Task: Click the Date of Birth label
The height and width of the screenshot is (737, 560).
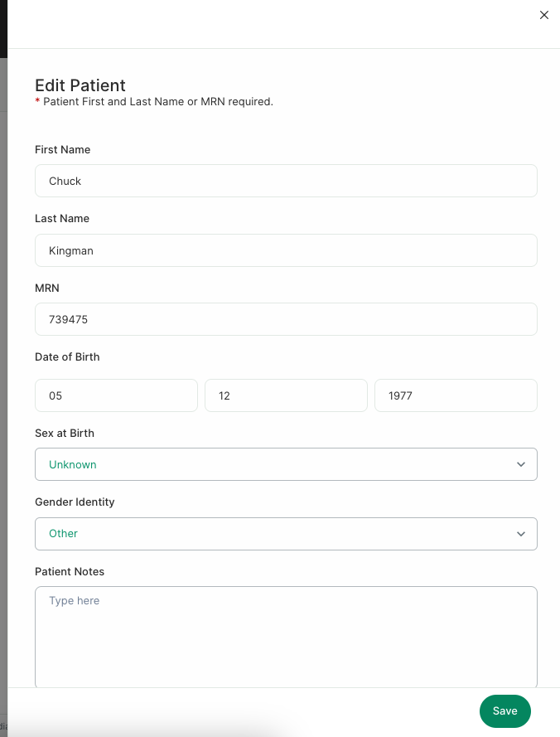Action: point(67,356)
